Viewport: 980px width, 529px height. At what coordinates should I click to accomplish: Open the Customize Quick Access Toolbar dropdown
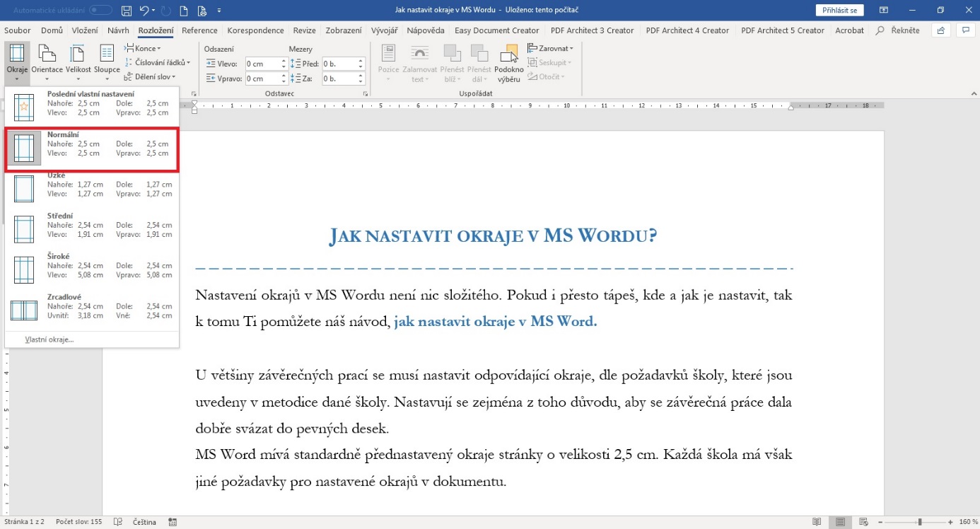[219, 11]
